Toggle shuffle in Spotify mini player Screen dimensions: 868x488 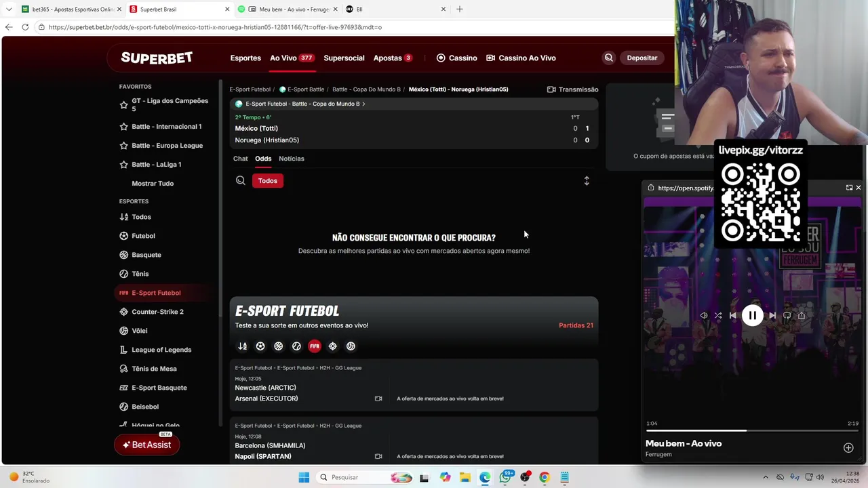pos(718,316)
